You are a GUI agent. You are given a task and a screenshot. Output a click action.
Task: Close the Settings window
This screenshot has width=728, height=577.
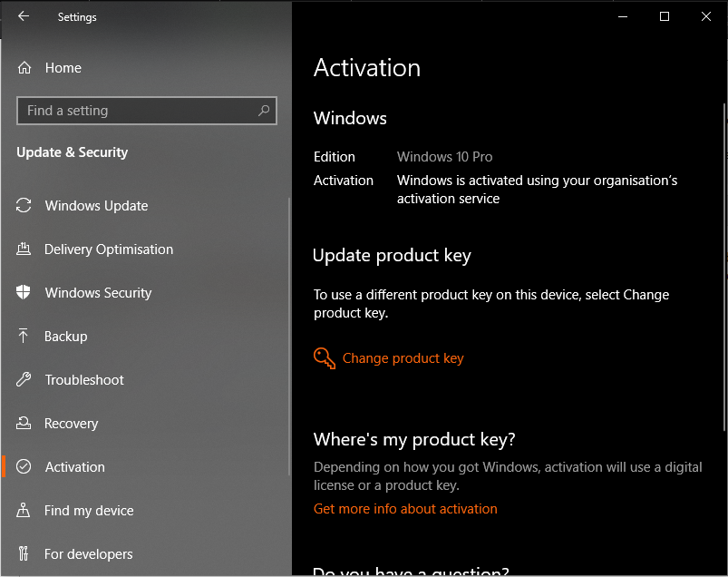[x=706, y=16]
